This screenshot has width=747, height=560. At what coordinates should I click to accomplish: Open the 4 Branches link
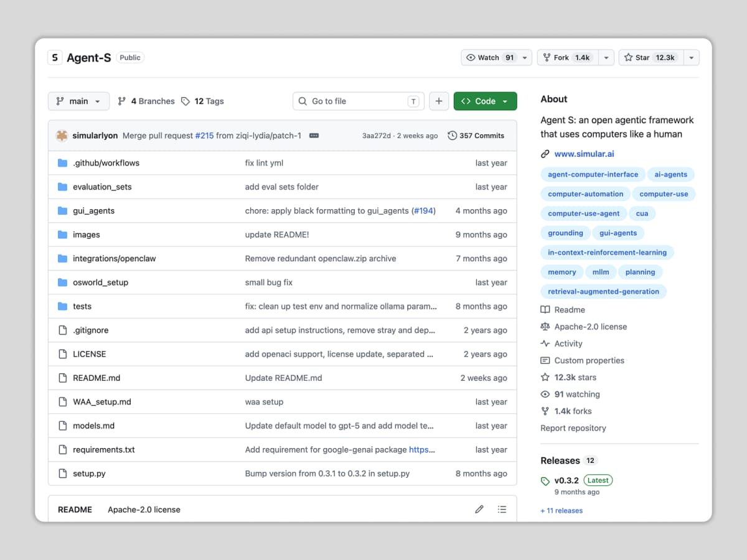(146, 101)
